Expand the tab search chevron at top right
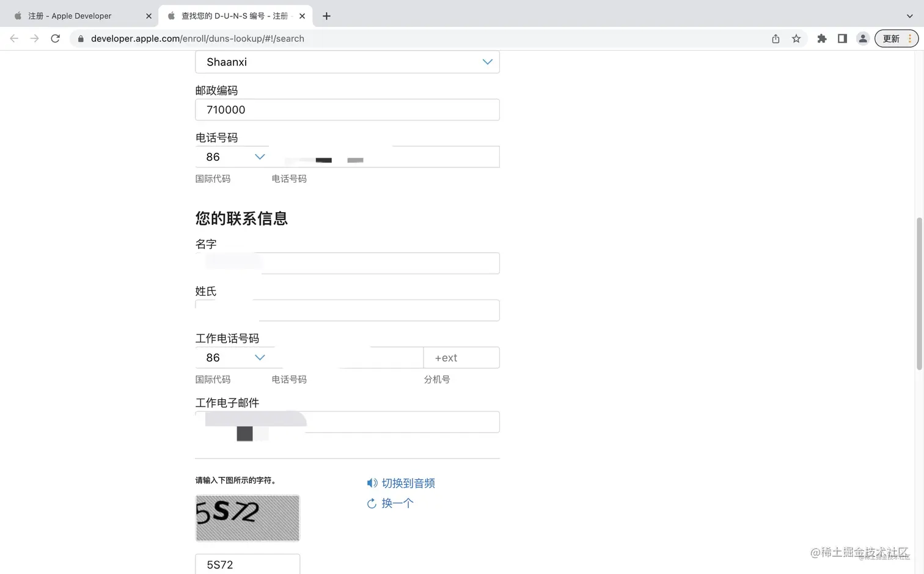Image resolution: width=924 pixels, height=574 pixels. [909, 16]
